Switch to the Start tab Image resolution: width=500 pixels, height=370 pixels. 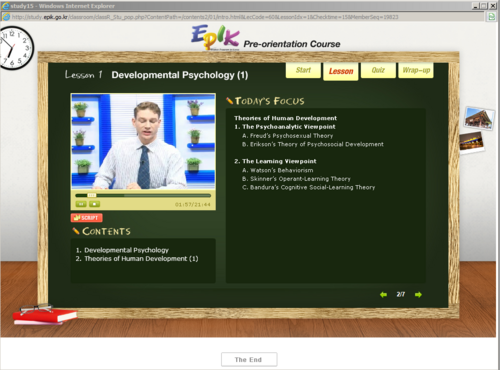coord(303,70)
